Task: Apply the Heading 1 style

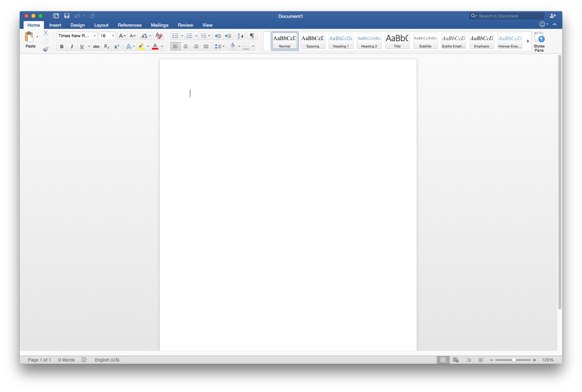Action: [341, 40]
